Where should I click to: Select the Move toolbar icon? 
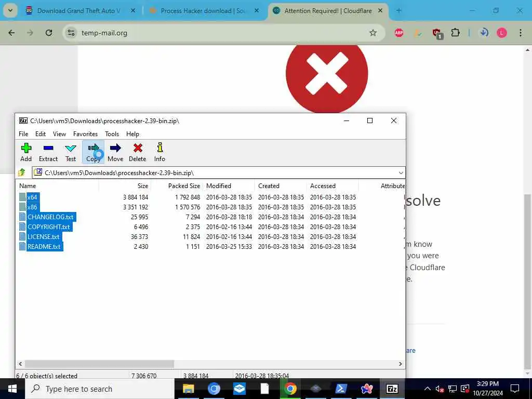(x=115, y=152)
